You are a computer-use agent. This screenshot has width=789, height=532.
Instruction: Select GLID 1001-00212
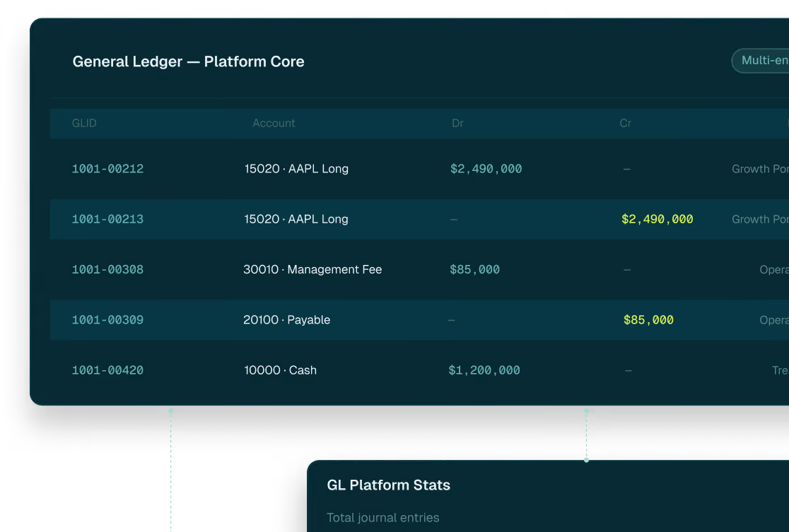click(107, 169)
